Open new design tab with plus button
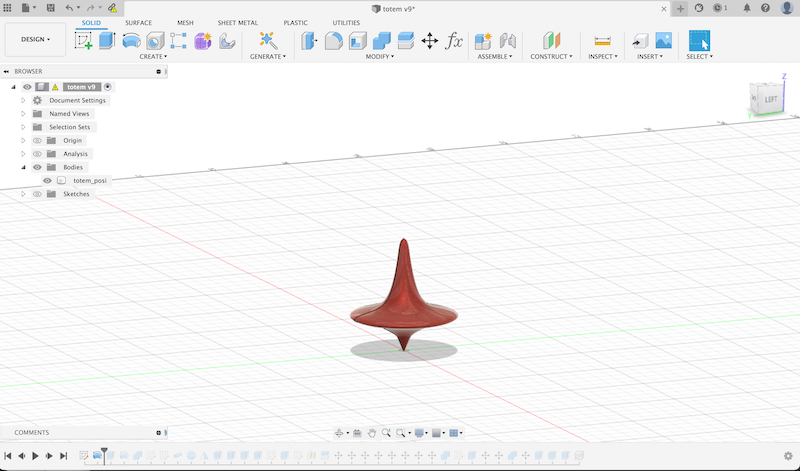 (680, 9)
